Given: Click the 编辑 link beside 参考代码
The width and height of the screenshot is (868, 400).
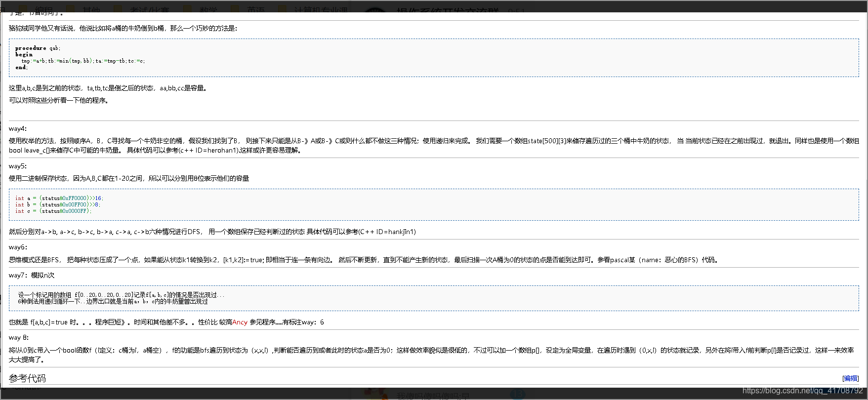Looking at the screenshot, I should point(851,378).
